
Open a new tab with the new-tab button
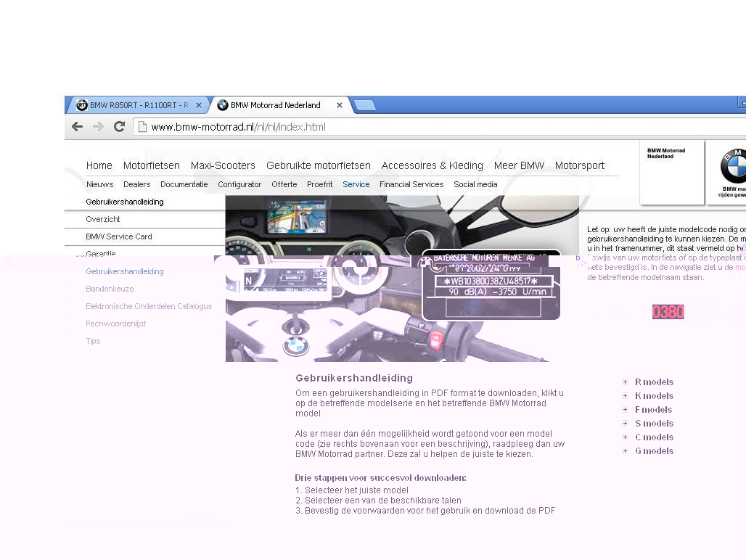(364, 105)
